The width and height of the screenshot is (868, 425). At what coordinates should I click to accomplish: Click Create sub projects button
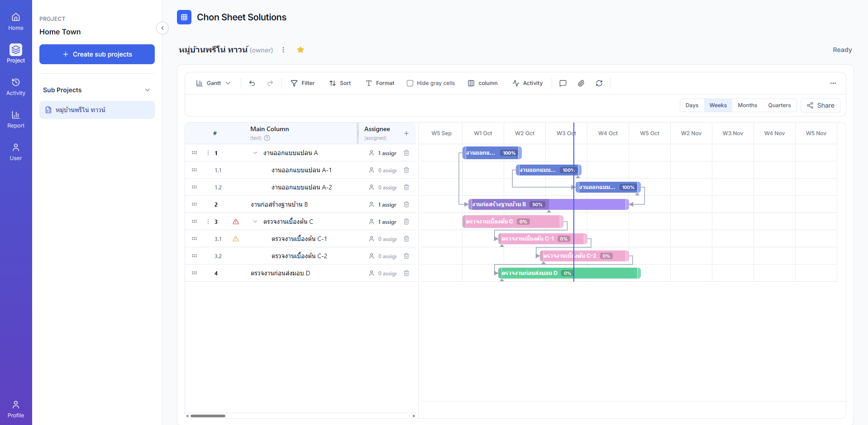[97, 54]
